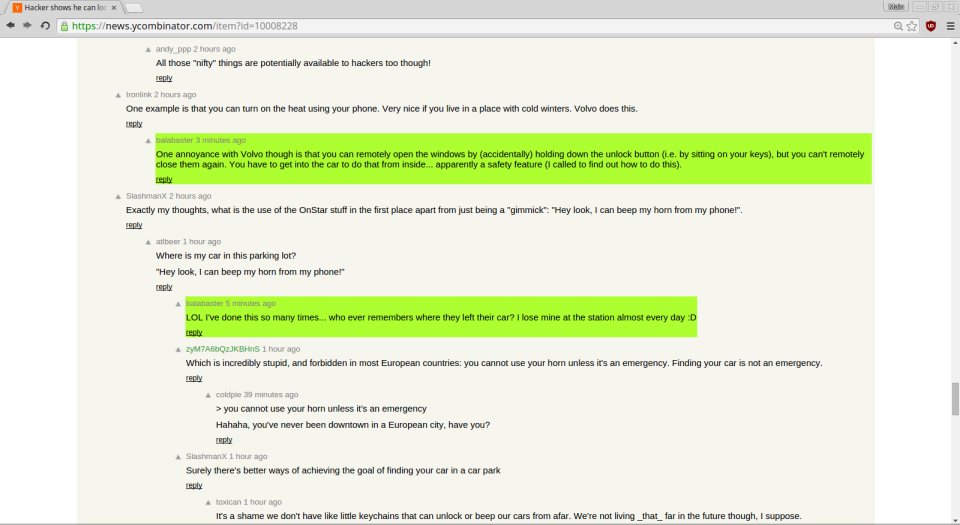960x525 pixels.
Task: Select the 'Hacker shows he can loc' tab
Action: coord(64,8)
